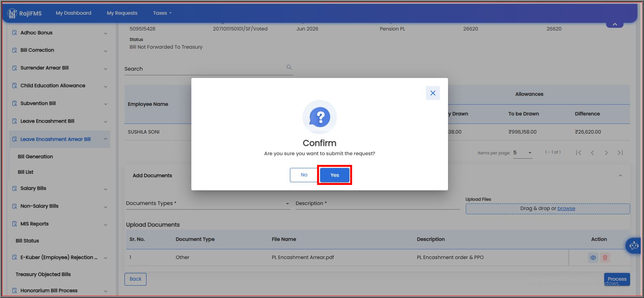Image resolution: width=644 pixels, height=298 pixels.
Task: Click the Description input field
Action: pyautogui.click(x=378, y=203)
